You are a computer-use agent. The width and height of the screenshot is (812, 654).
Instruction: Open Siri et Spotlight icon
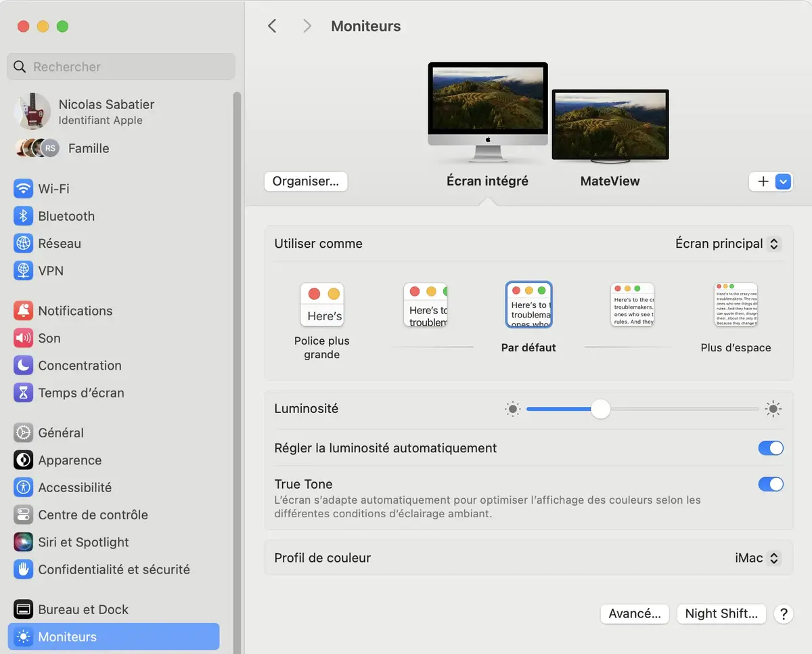coord(24,542)
